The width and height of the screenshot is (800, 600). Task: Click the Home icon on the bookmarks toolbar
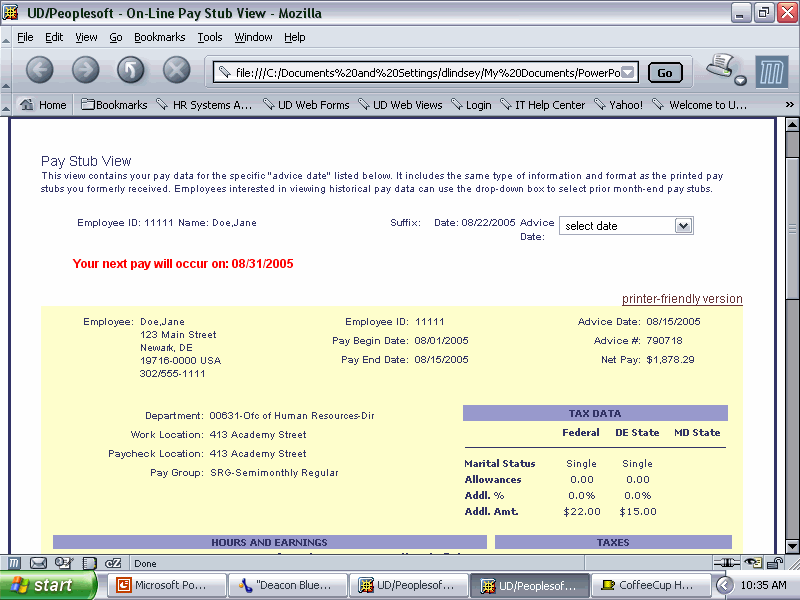tap(44, 105)
